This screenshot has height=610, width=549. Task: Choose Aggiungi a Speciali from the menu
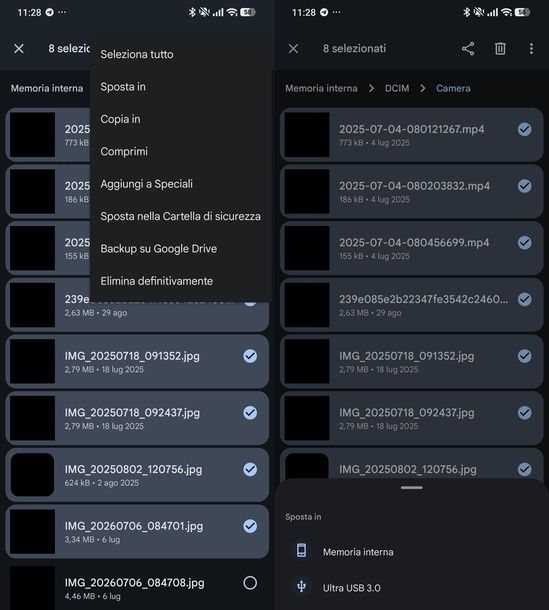[146, 184]
